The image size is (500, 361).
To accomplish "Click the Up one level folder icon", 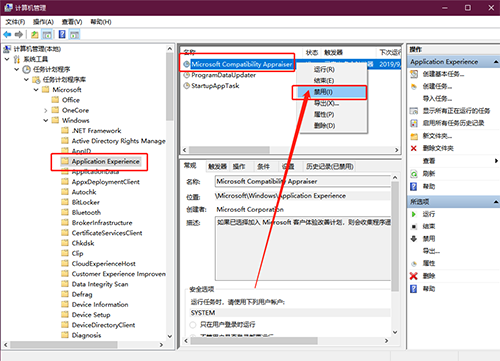I will (x=35, y=34).
